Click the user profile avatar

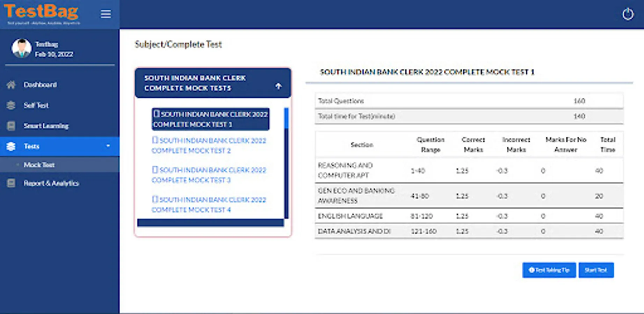pos(21,48)
